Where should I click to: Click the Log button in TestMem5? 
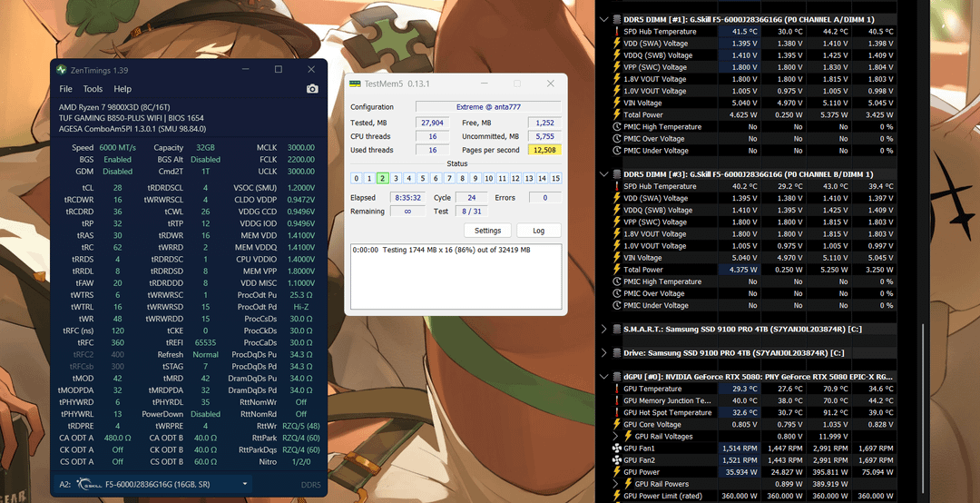pos(539,231)
